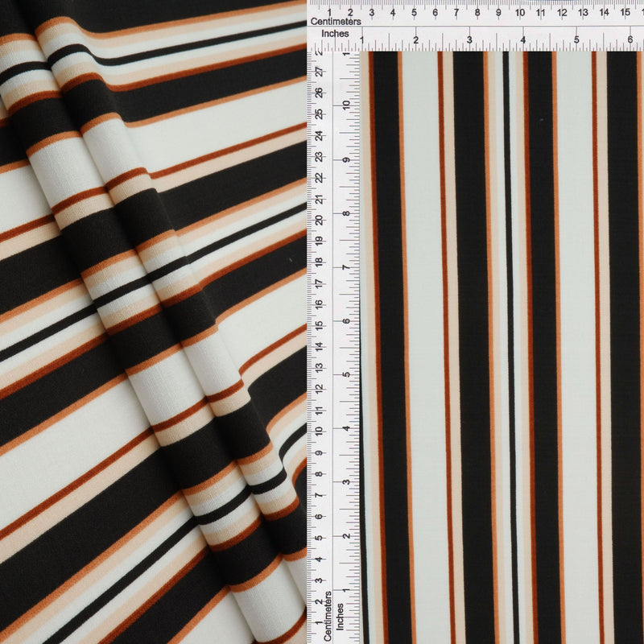644x644 pixels.
Task: Select the 9 mark on the vertical inch ruler
Action: click(347, 159)
